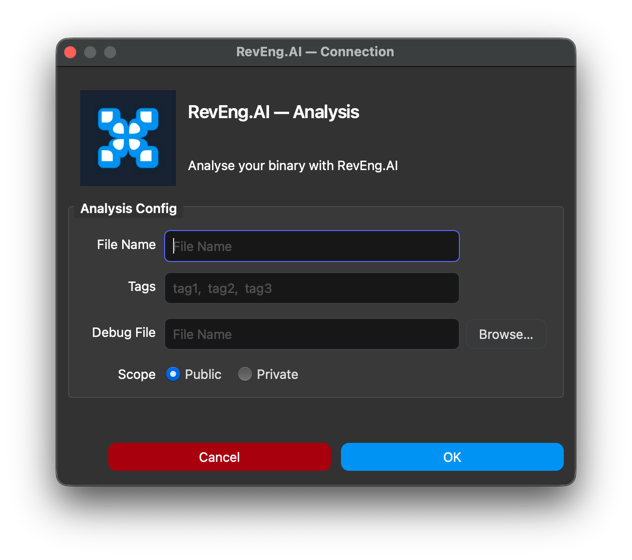This screenshot has width=632, height=560.
Task: Click the RevEng.AI logo image
Action: tap(128, 138)
